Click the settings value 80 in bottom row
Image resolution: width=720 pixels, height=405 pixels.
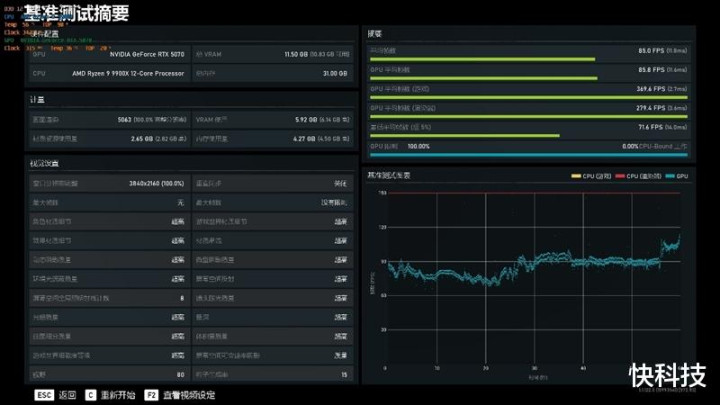(x=180, y=375)
